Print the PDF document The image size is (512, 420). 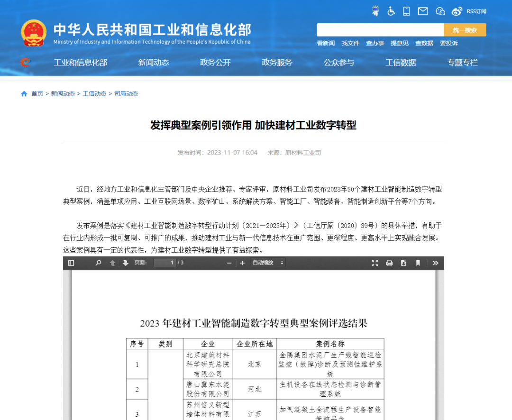(x=389, y=263)
